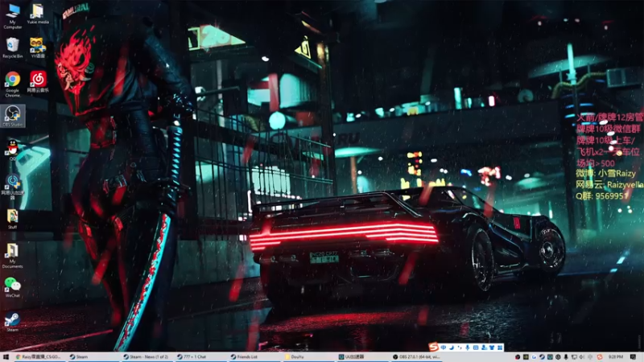The height and width of the screenshot is (362, 644).
Task: Switch to the UU accelerator taskbar window
Action: [x=362, y=357]
